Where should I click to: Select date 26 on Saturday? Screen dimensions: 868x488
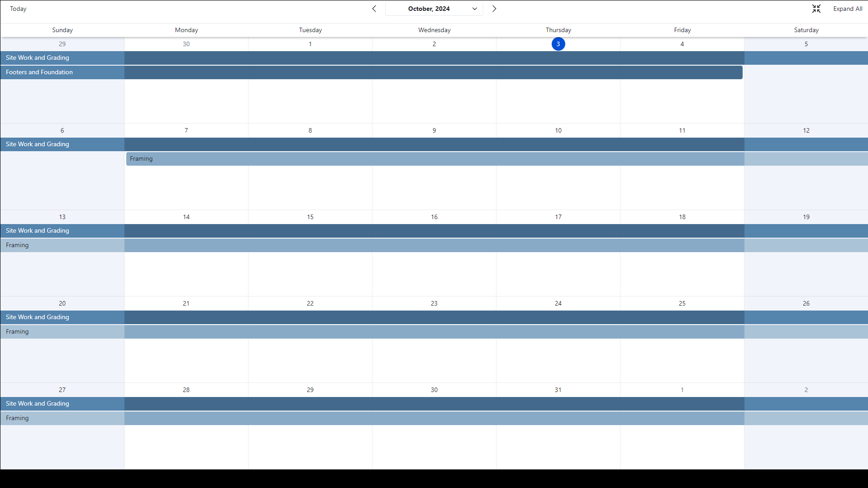(806, 303)
